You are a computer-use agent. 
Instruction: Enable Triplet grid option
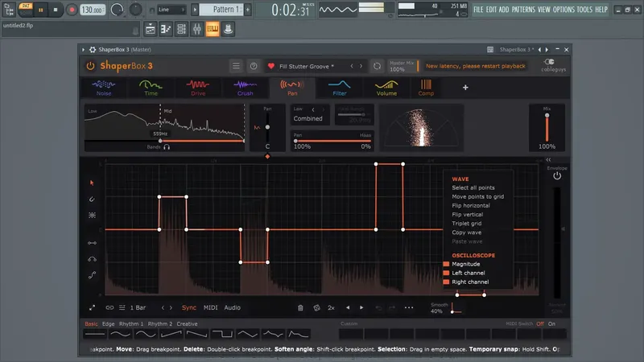coord(467,224)
